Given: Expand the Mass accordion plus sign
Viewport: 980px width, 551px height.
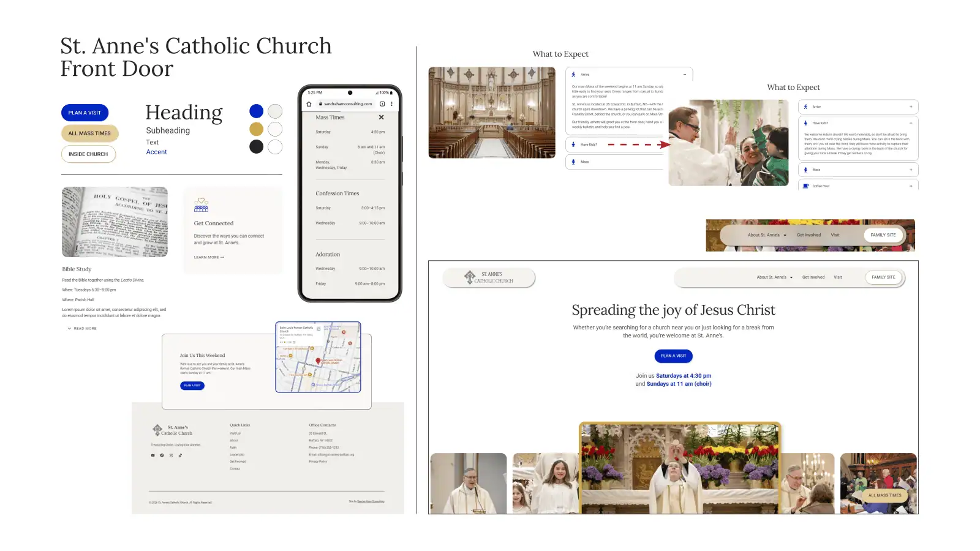Looking at the screenshot, I should tap(911, 170).
